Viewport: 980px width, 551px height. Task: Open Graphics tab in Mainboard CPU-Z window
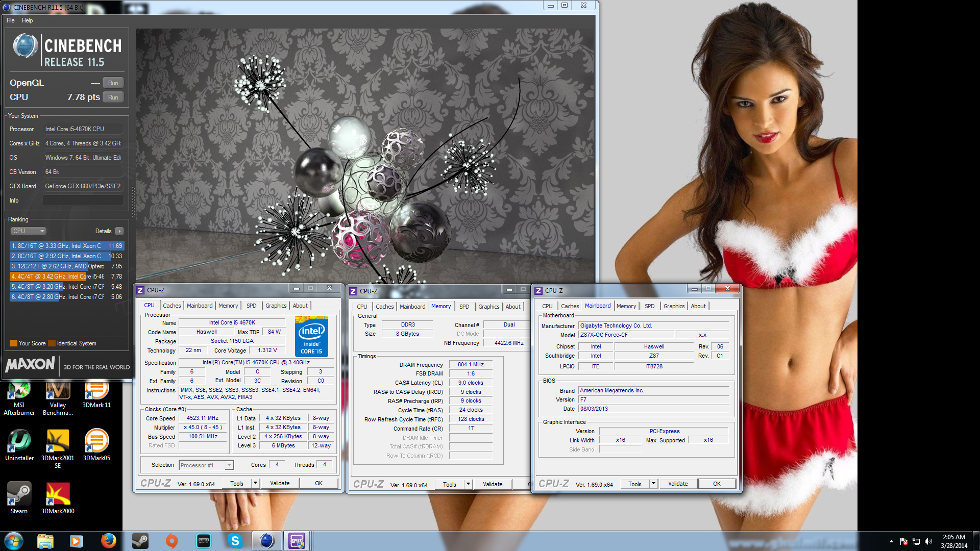coord(674,306)
